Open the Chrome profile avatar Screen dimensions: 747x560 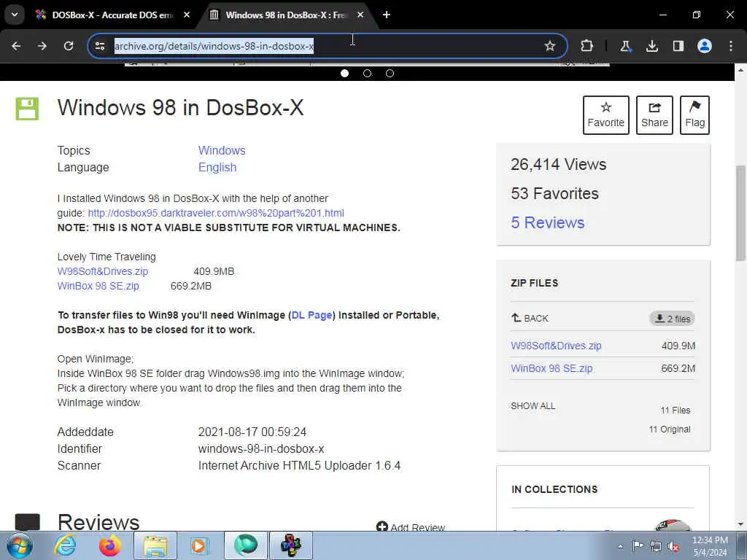click(x=705, y=46)
